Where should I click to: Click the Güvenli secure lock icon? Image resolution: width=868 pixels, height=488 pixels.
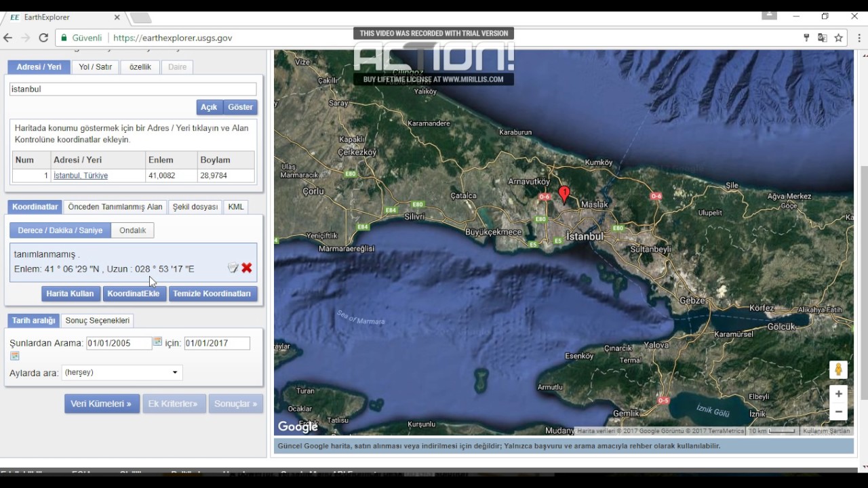[x=64, y=38]
